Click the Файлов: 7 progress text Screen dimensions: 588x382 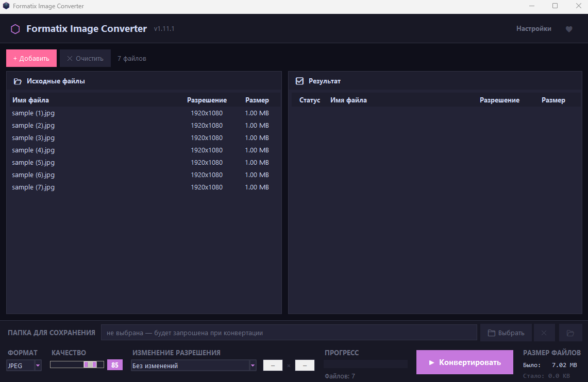pos(340,376)
